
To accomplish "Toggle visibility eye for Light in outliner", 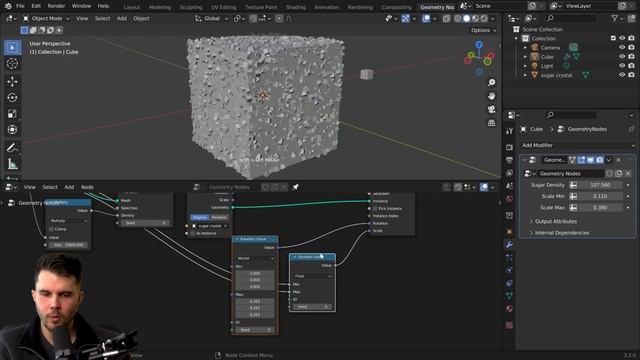I will tap(622, 66).
